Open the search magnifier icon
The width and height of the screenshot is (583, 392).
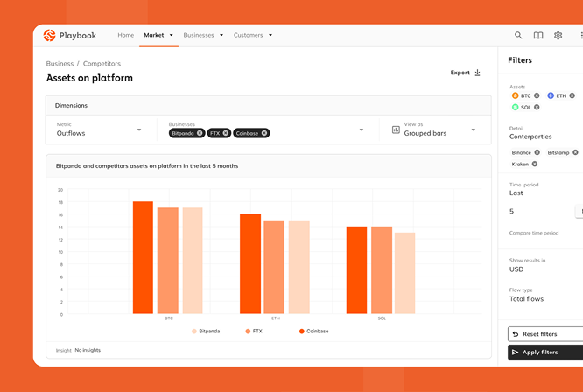pos(518,35)
